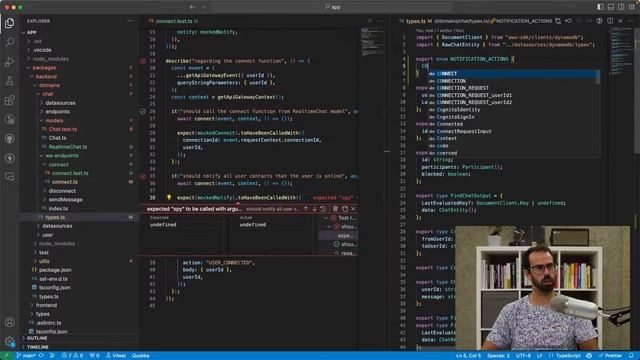Select CognitoIdentity suggestion in autocomplete
This screenshot has height=360, width=640.
[514, 110]
